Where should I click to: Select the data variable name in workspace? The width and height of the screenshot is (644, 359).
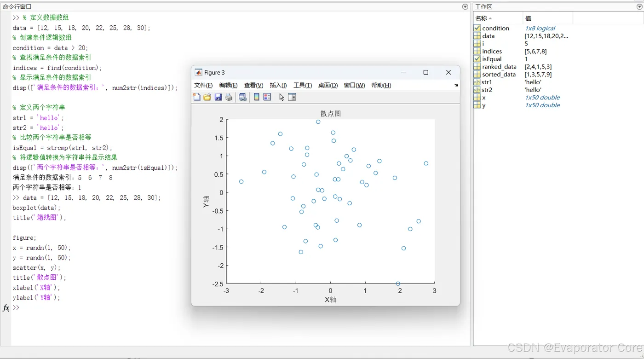489,36
